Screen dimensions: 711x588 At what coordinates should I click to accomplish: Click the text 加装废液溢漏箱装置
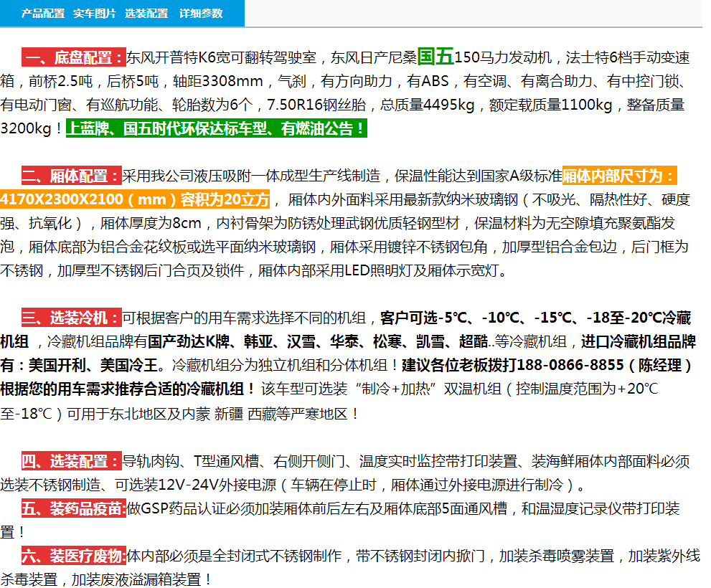[x=136, y=579]
